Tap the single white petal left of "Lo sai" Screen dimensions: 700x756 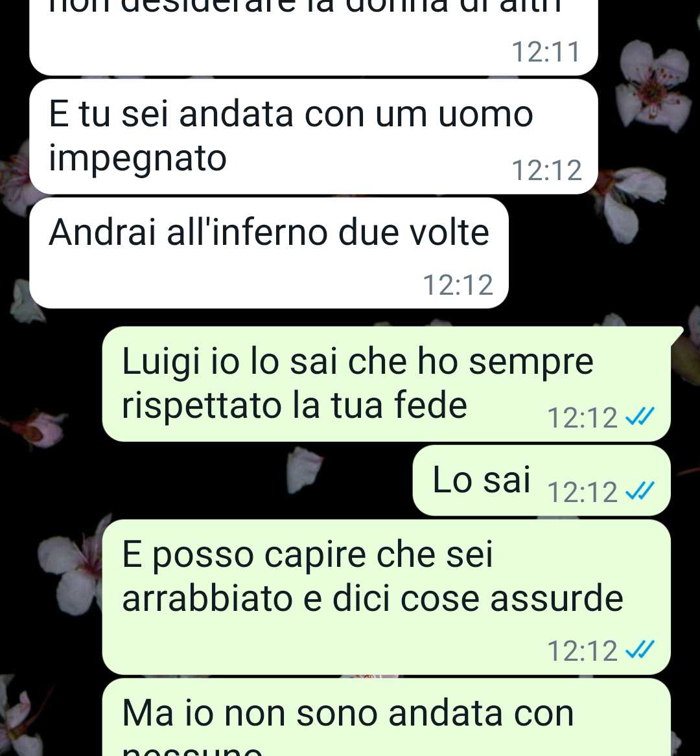coord(303,470)
